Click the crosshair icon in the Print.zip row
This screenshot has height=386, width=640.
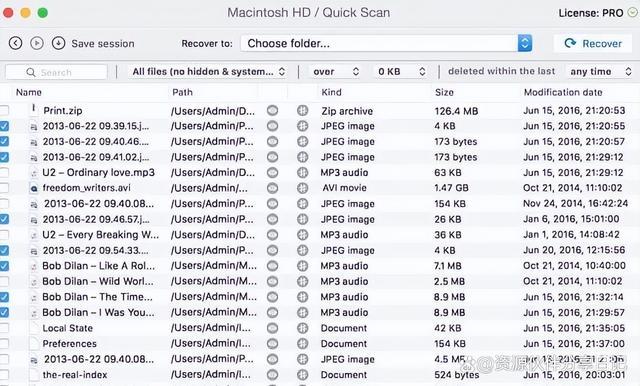click(302, 110)
